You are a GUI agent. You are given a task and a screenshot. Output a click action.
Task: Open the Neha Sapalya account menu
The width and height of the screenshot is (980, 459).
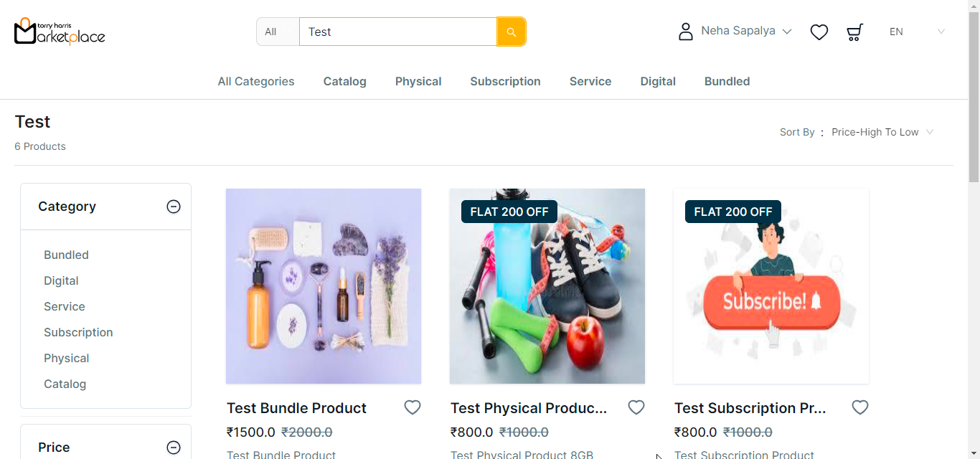coord(746,31)
